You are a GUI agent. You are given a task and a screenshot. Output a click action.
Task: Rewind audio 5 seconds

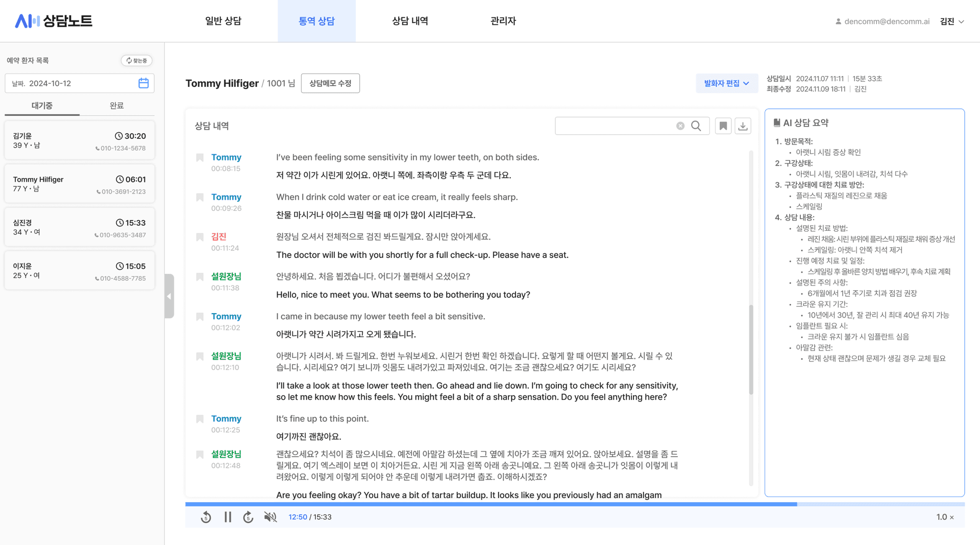pos(206,517)
